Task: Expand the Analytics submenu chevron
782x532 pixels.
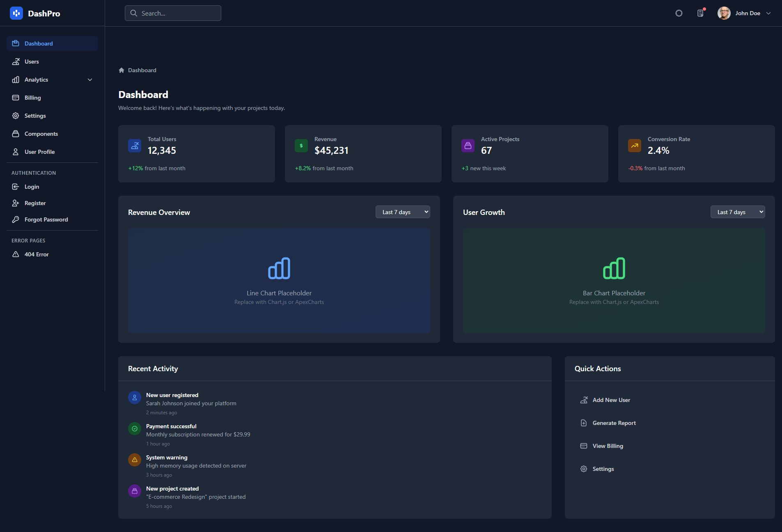Action: pos(90,80)
